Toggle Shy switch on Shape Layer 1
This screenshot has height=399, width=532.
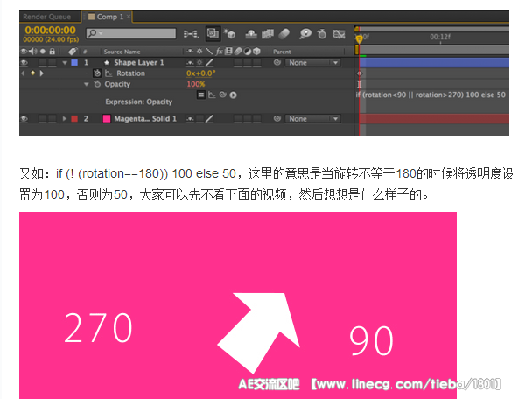pyautogui.click(x=191, y=62)
